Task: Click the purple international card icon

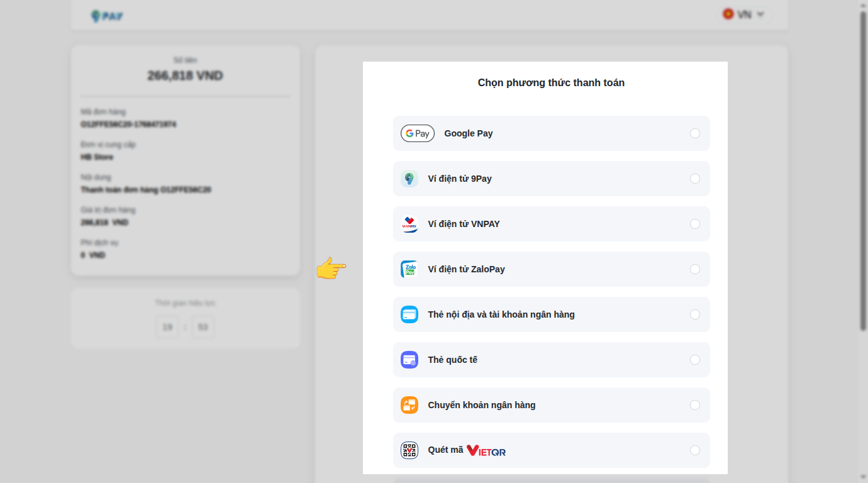Action: point(409,360)
